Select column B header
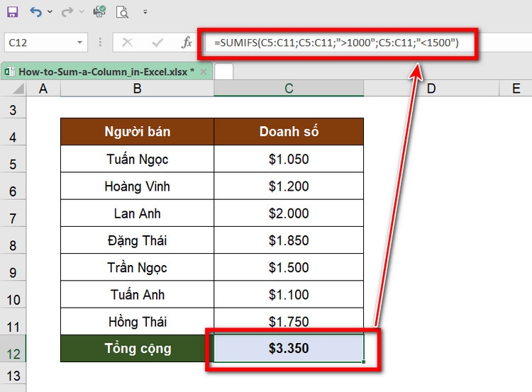 tap(137, 89)
